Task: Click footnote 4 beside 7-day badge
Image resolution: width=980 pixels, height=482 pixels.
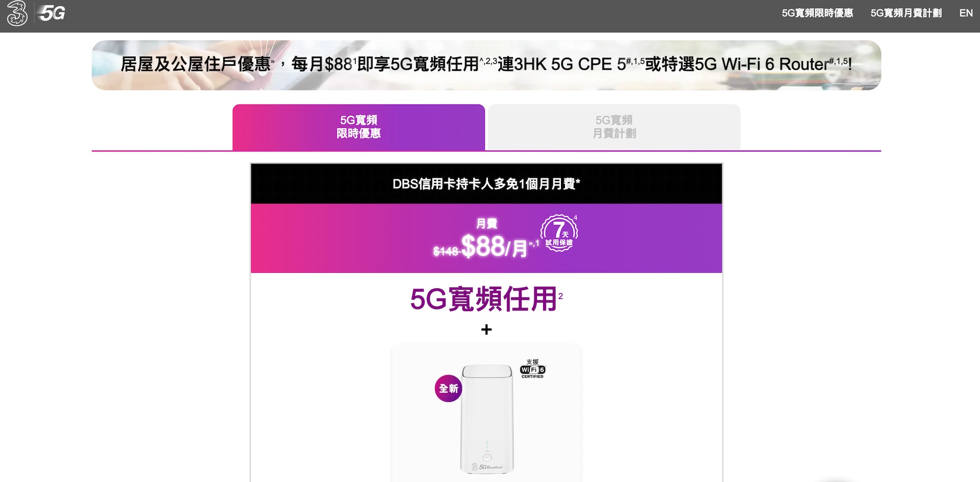Action: pyautogui.click(x=576, y=218)
